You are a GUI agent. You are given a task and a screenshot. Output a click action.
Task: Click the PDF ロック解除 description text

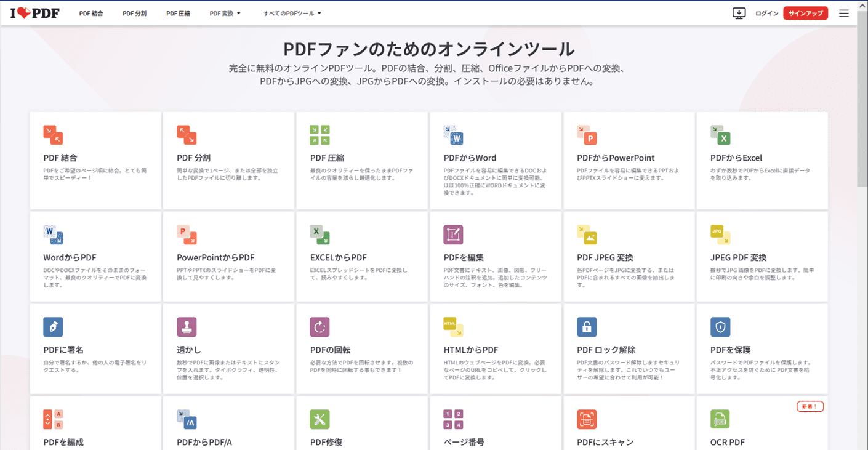point(629,370)
